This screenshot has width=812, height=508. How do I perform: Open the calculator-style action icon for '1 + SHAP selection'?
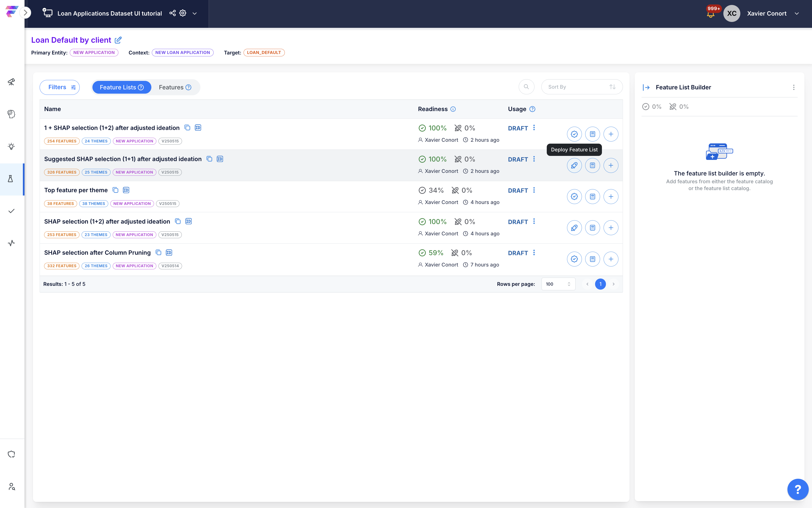point(592,134)
